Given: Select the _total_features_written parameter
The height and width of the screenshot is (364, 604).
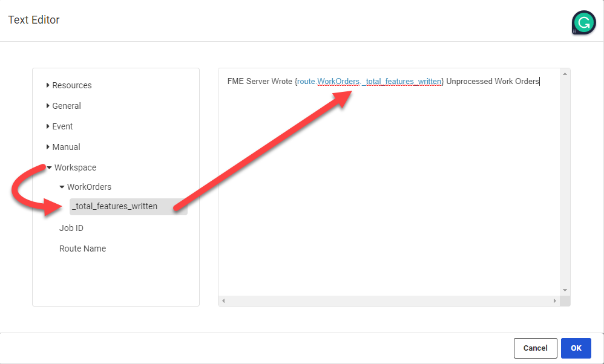Looking at the screenshot, I should tap(128, 206).
